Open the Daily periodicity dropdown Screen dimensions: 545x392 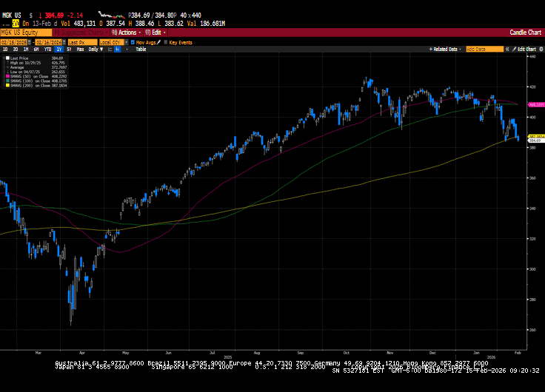pyautogui.click(x=95, y=49)
